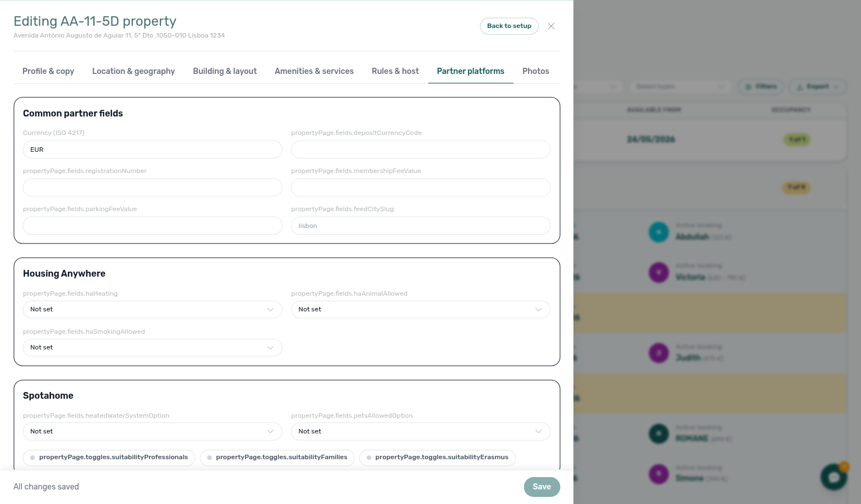This screenshot has height=504, width=861.
Task: Click Abdullah's avatar in background list
Action: click(659, 232)
